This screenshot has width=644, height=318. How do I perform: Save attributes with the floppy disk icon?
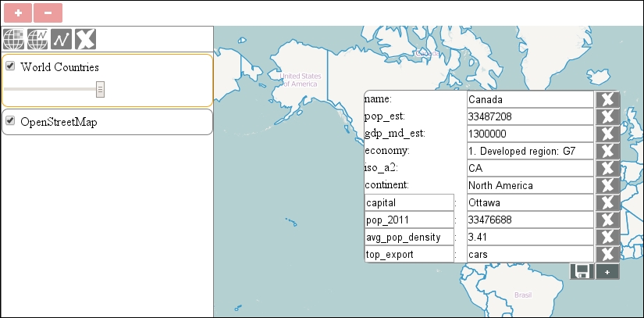click(x=582, y=272)
